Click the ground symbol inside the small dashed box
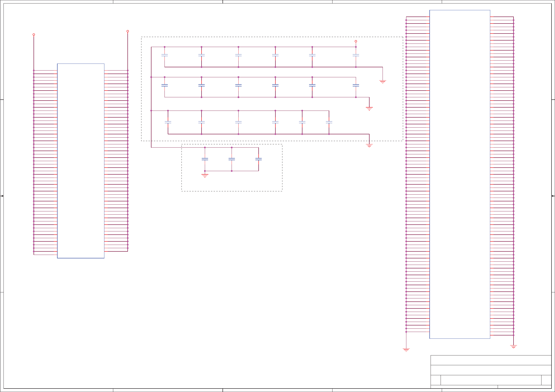The image size is (555, 392). tap(205, 176)
